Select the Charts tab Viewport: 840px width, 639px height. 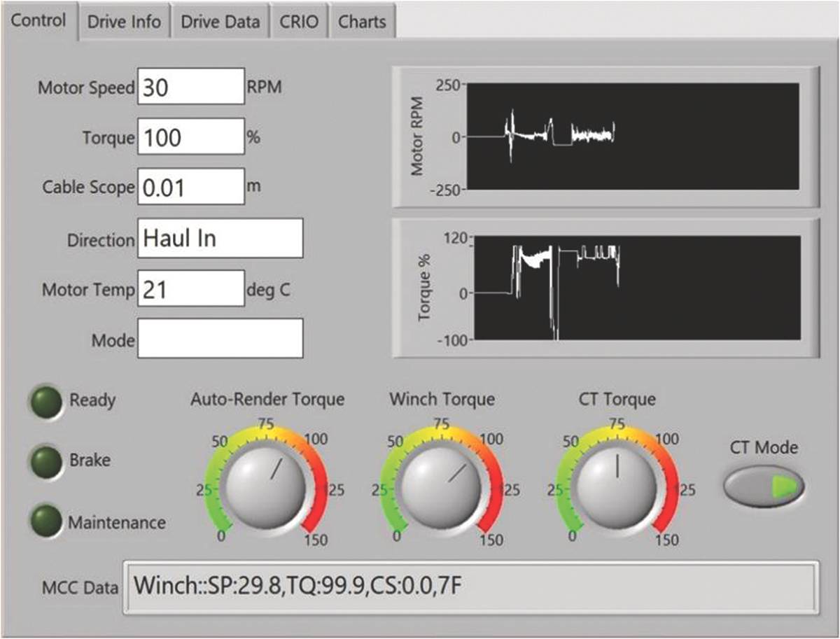[x=363, y=22]
